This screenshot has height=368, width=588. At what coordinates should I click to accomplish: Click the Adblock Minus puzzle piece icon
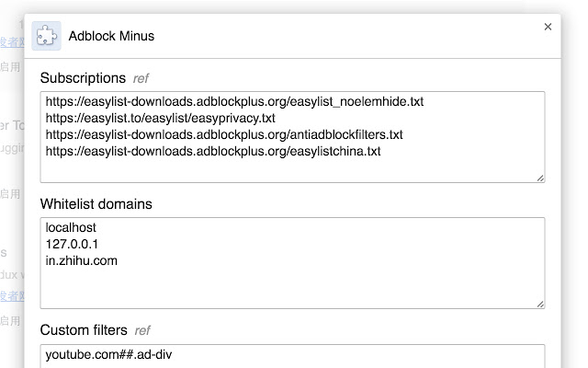point(47,36)
